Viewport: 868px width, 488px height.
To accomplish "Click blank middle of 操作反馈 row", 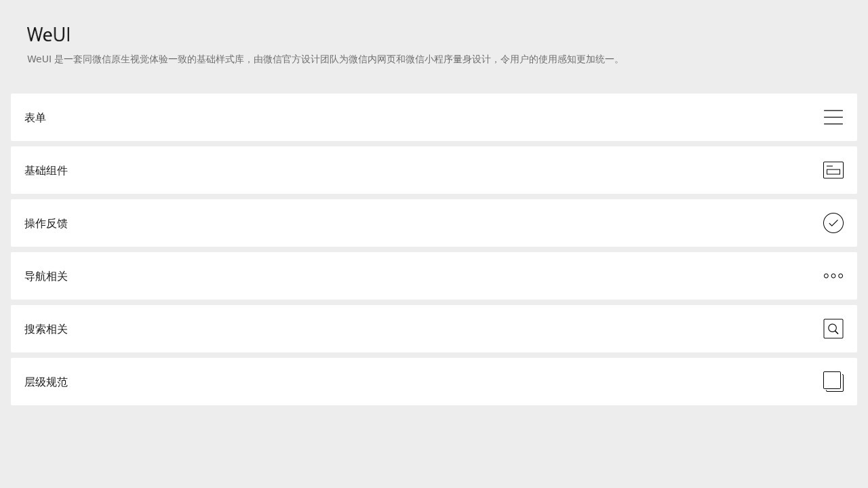I will pyautogui.click(x=434, y=223).
